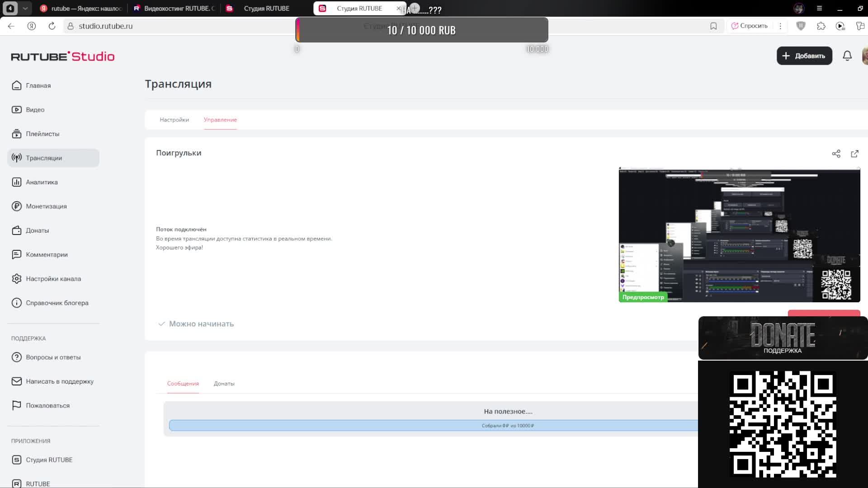Open the browser hamburger menu
Image resolution: width=868 pixels, height=488 pixels.
click(x=819, y=8)
